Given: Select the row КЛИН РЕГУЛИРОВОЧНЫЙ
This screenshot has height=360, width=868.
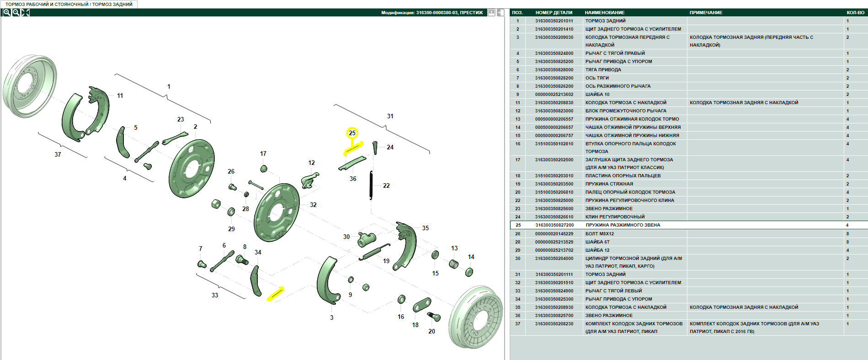Looking at the screenshot, I should point(689,217).
